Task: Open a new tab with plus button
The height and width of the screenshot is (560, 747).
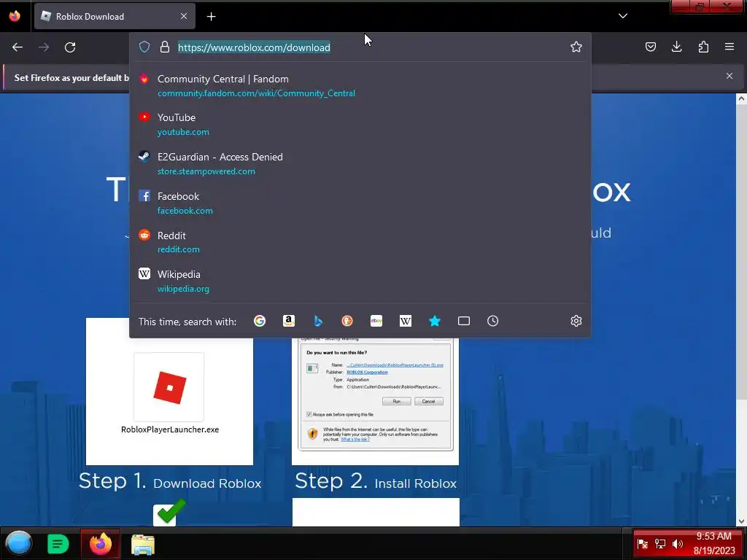Action: pyautogui.click(x=211, y=17)
